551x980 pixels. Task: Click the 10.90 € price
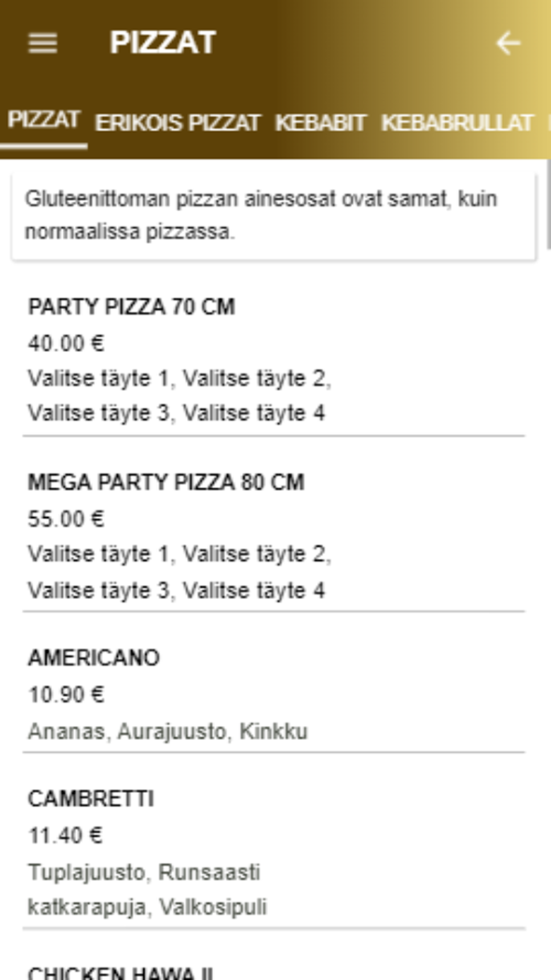pyautogui.click(x=66, y=694)
